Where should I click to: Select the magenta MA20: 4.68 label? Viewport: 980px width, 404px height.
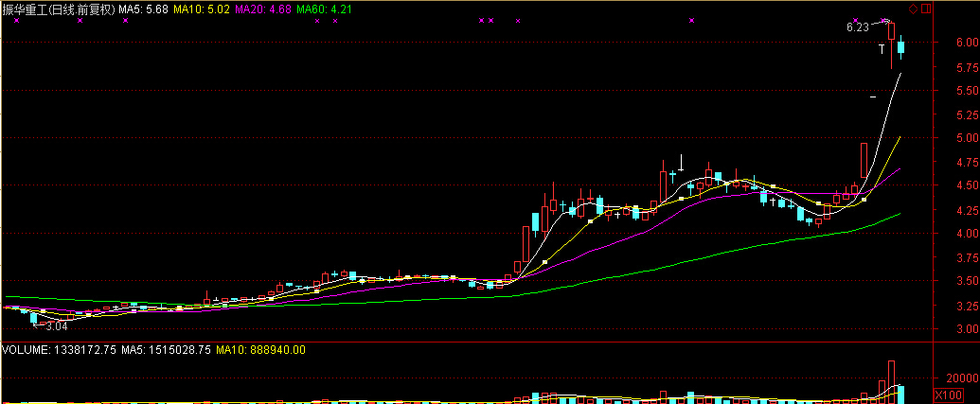[x=263, y=9]
